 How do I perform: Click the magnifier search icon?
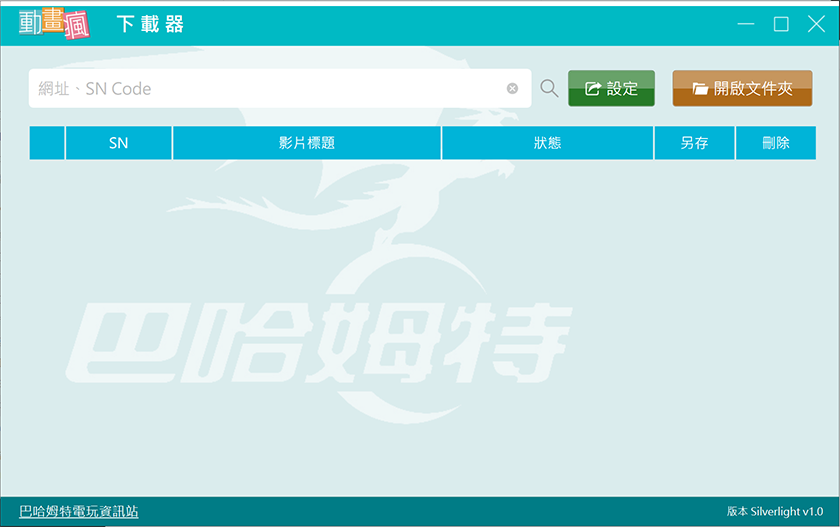point(549,88)
